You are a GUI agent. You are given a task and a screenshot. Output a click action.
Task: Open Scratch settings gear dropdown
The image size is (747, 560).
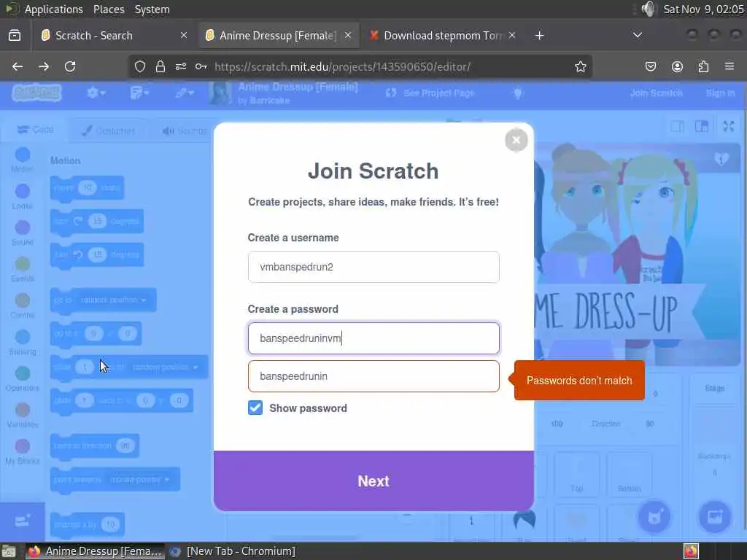(x=96, y=93)
